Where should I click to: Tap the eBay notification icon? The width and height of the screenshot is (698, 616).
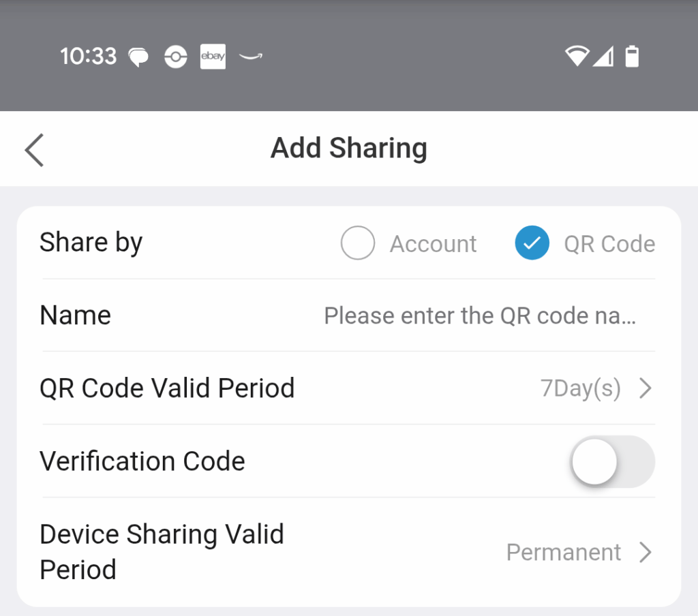pyautogui.click(x=213, y=57)
